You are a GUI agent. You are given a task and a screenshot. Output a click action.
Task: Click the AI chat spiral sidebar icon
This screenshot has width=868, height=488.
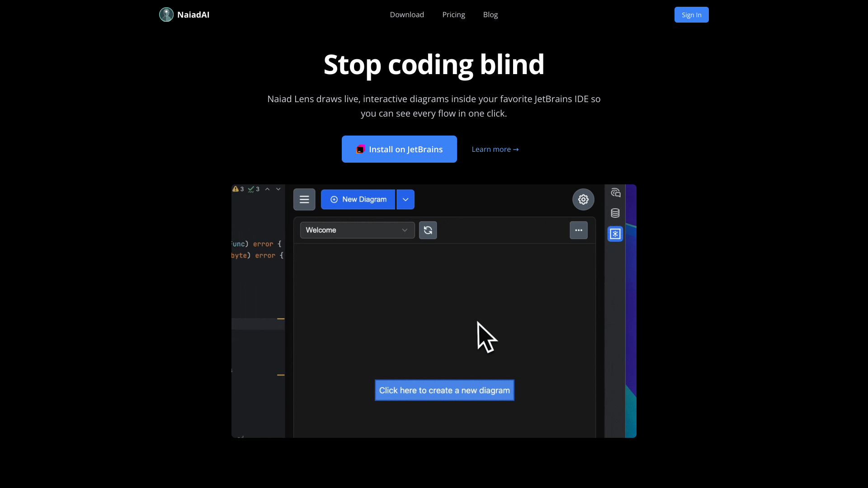615,193
